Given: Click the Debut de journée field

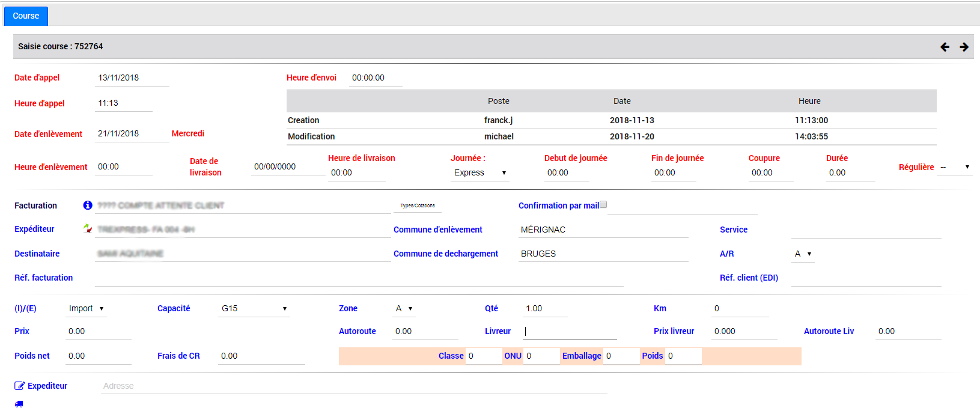Looking at the screenshot, I should pos(567,173).
